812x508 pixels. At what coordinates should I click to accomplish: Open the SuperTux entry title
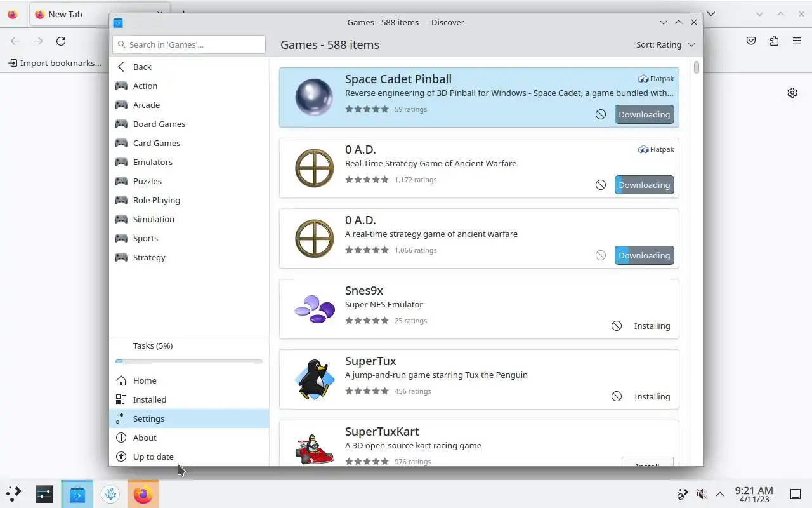coord(370,361)
